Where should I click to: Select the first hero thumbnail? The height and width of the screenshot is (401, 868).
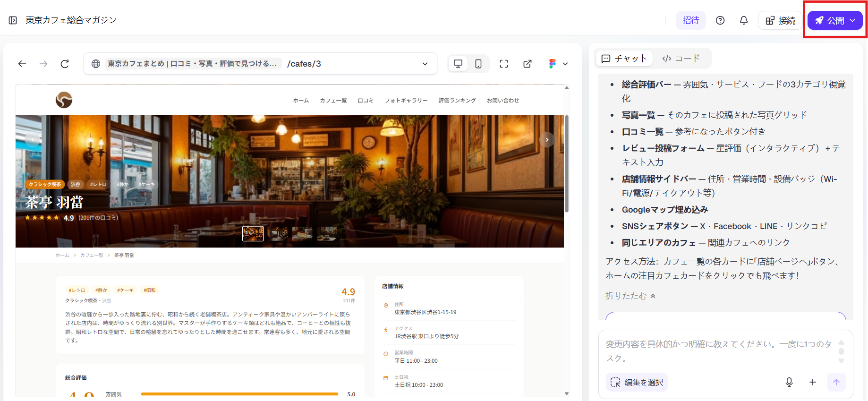tap(253, 233)
